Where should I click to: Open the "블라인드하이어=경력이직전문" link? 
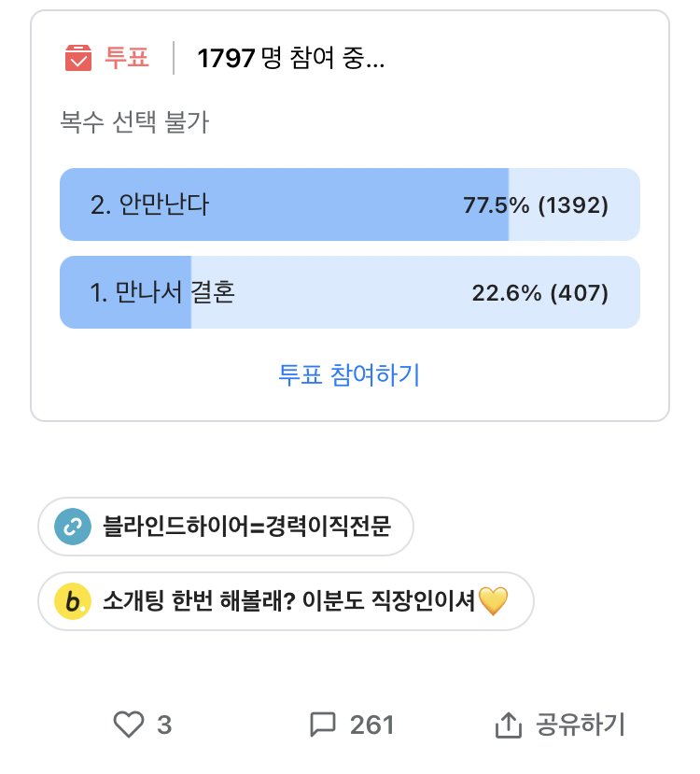coord(246,527)
